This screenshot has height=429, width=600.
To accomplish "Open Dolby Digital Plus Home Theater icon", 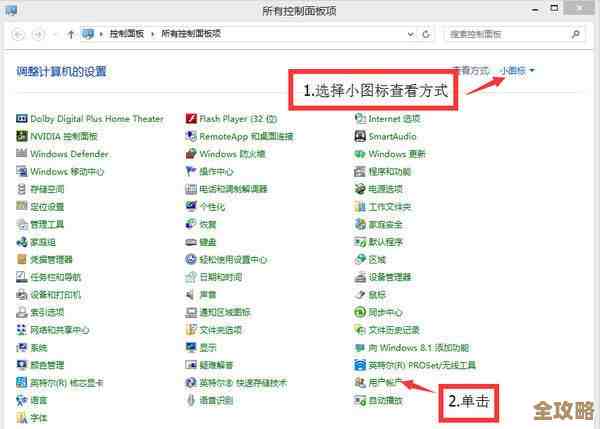I will [x=21, y=119].
